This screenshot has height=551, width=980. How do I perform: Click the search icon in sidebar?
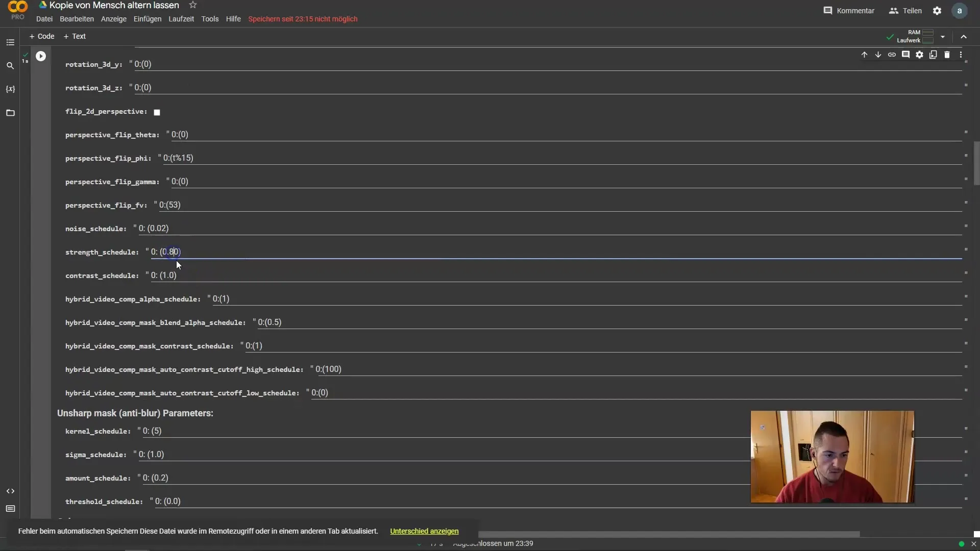tap(10, 65)
